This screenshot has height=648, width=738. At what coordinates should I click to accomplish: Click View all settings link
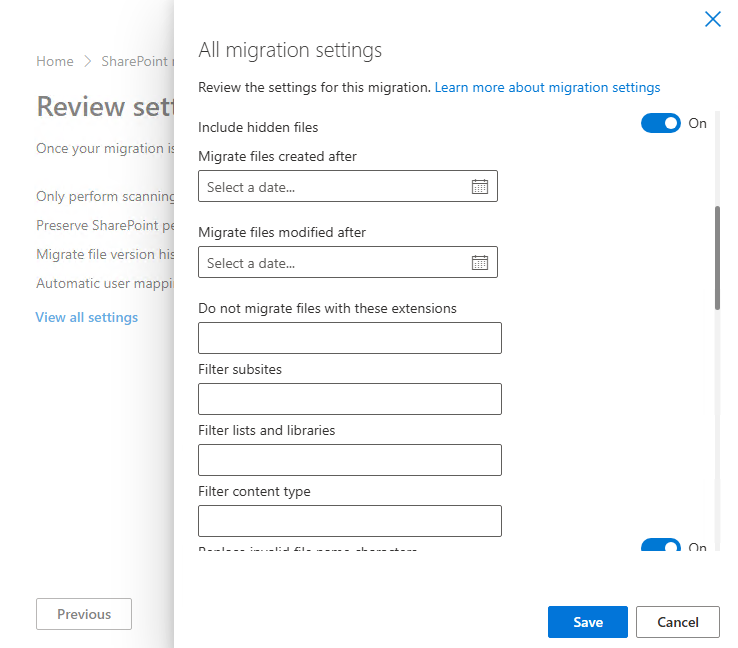pyautogui.click(x=87, y=317)
